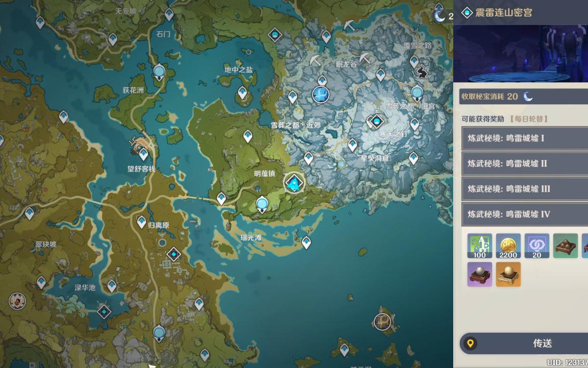This screenshot has width=588, height=368.
Task: Select the Statue of the Seven south of 明蕴镇
Action: [x=262, y=204]
